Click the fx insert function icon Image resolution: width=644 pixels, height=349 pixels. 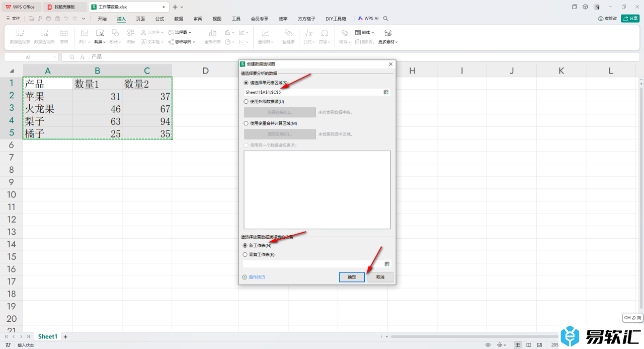83,57
